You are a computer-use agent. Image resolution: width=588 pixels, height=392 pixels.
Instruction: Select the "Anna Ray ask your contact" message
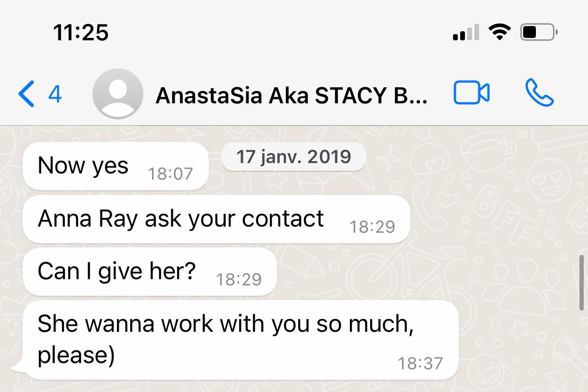[x=216, y=219]
